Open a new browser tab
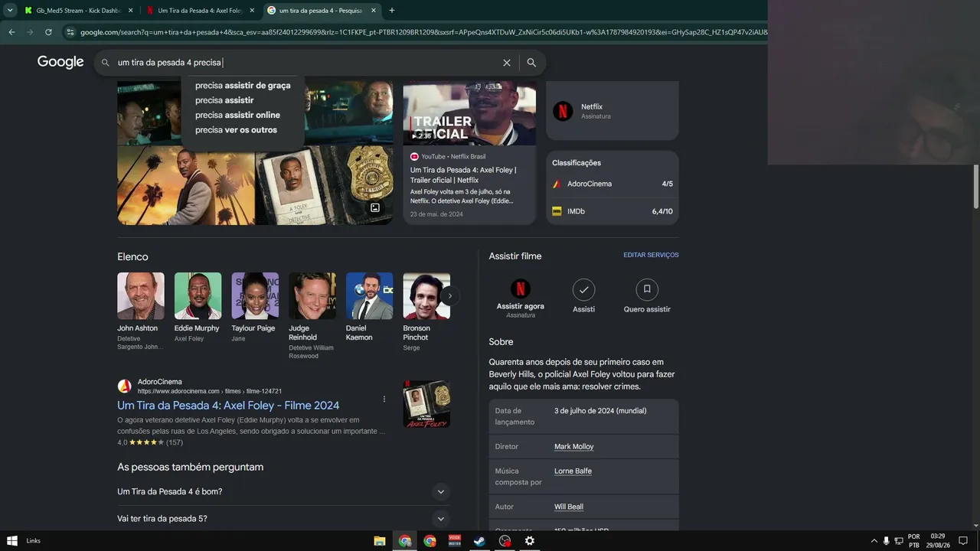Image resolution: width=980 pixels, height=551 pixels. pos(392,11)
